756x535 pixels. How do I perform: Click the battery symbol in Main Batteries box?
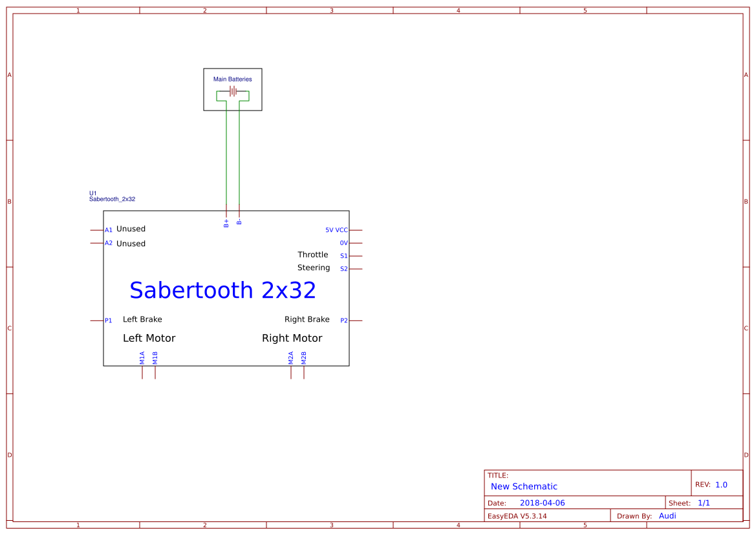point(233,92)
